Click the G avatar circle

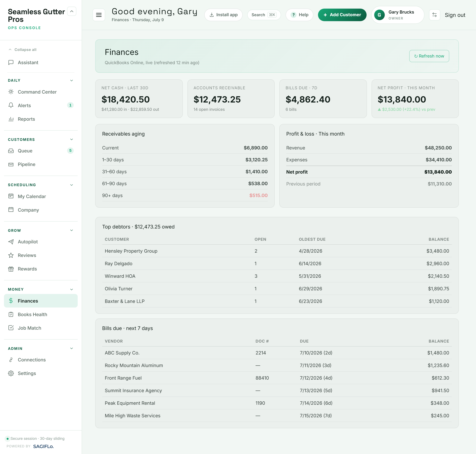(x=379, y=15)
